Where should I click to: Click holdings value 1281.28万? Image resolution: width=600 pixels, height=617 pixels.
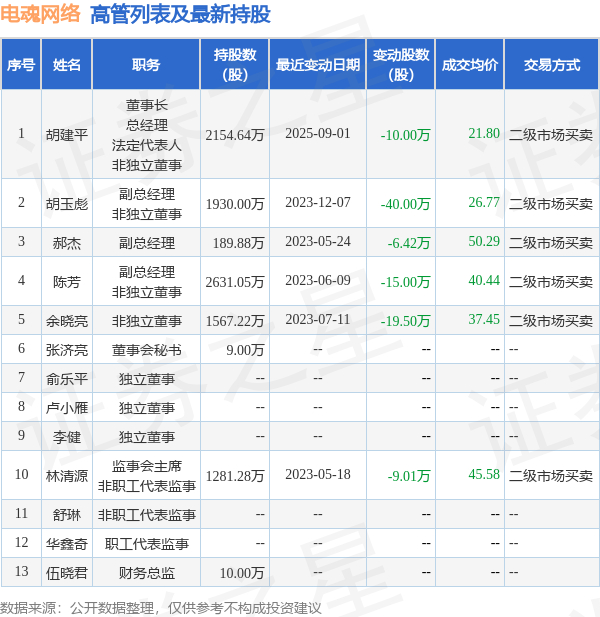[x=234, y=476]
